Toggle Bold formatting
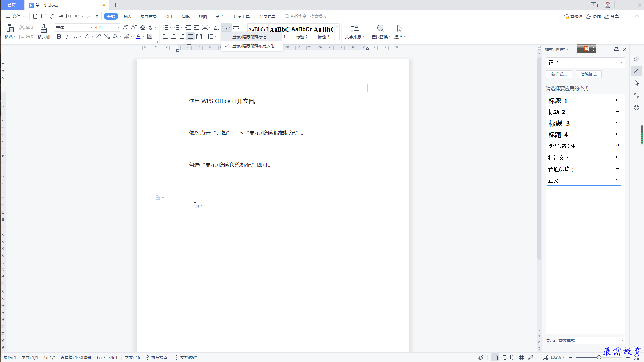 (59, 36)
